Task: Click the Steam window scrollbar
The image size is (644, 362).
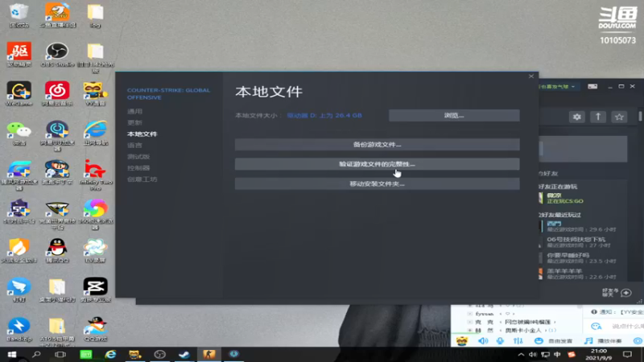Action: [x=640, y=116]
